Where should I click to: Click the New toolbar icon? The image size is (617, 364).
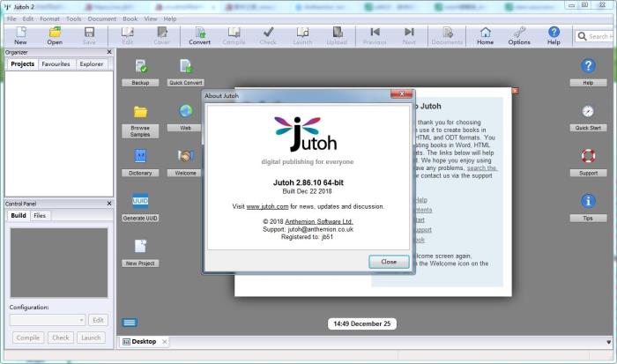click(20, 36)
